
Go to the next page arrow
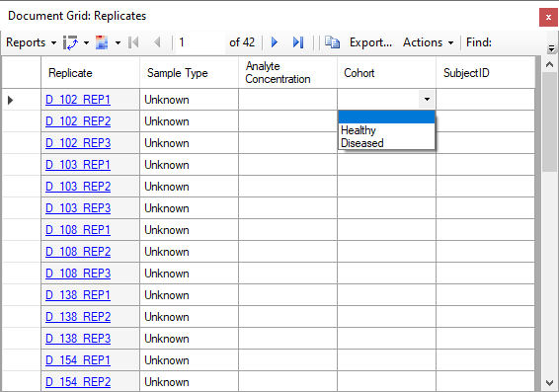coord(275,42)
